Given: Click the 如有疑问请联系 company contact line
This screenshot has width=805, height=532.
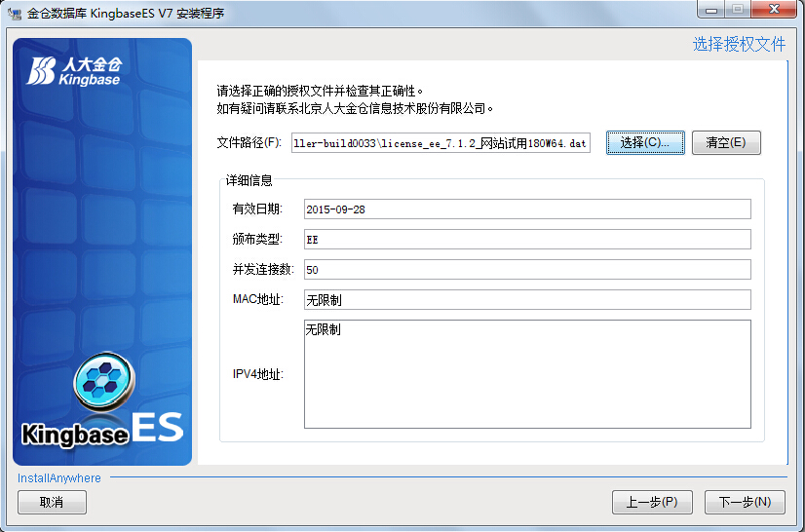Looking at the screenshot, I should pyautogui.click(x=356, y=108).
